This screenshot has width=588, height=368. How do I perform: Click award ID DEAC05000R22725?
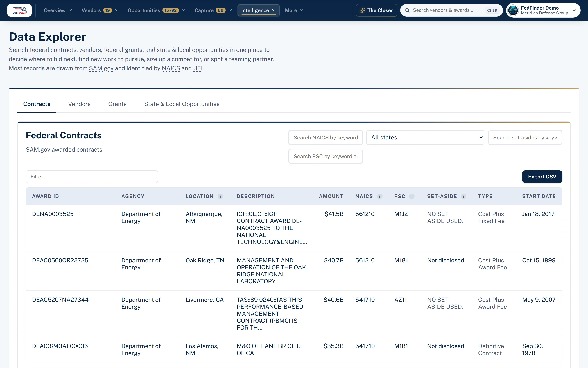click(60, 260)
